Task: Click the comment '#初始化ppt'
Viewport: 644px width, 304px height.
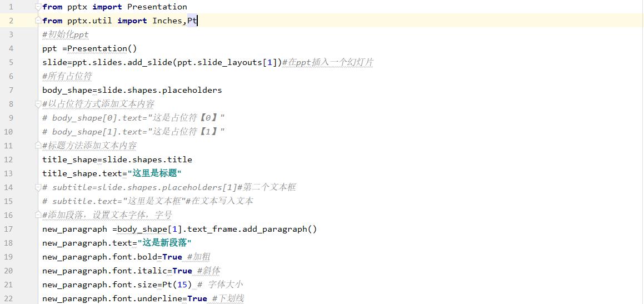Action: 66,34
